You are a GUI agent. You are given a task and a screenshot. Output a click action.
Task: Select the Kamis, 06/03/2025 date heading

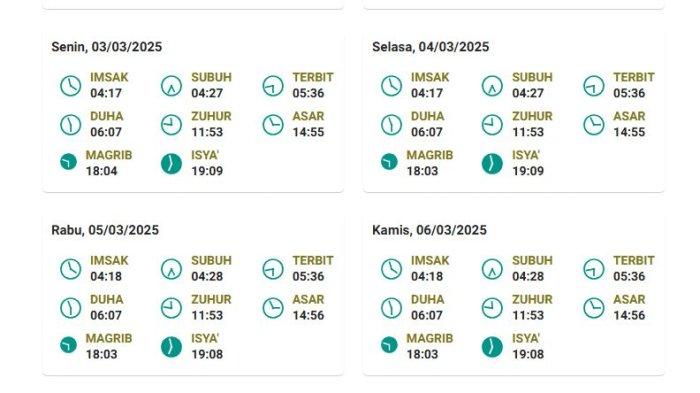click(429, 230)
